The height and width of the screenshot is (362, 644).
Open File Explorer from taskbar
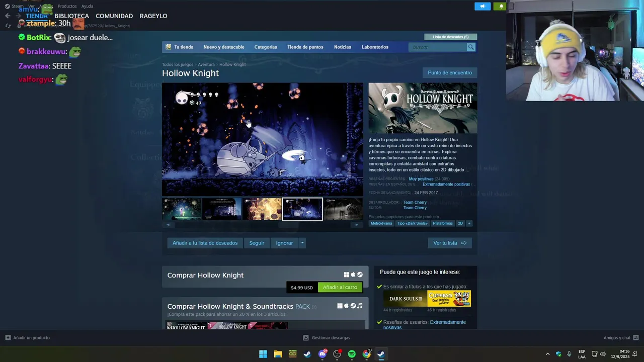tap(278, 354)
